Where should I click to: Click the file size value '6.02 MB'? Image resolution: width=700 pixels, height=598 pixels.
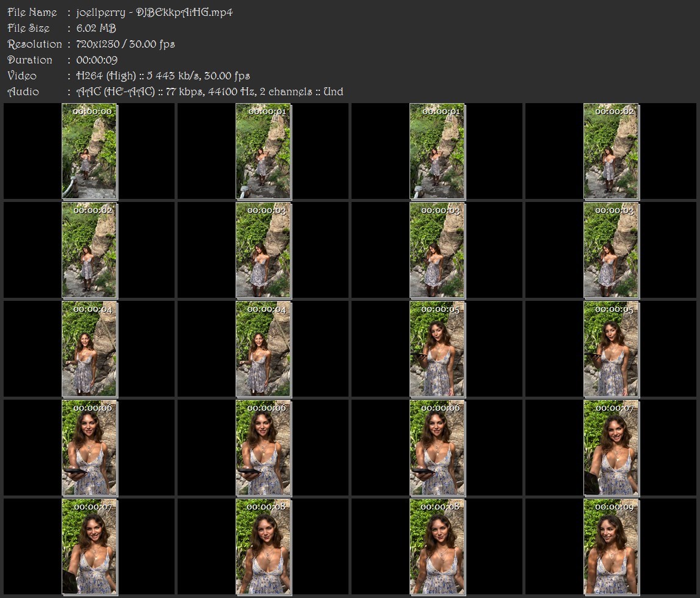(x=96, y=28)
